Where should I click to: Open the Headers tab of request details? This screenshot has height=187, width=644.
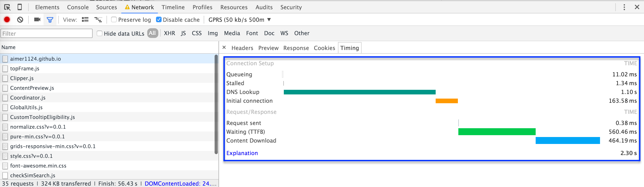click(x=242, y=48)
